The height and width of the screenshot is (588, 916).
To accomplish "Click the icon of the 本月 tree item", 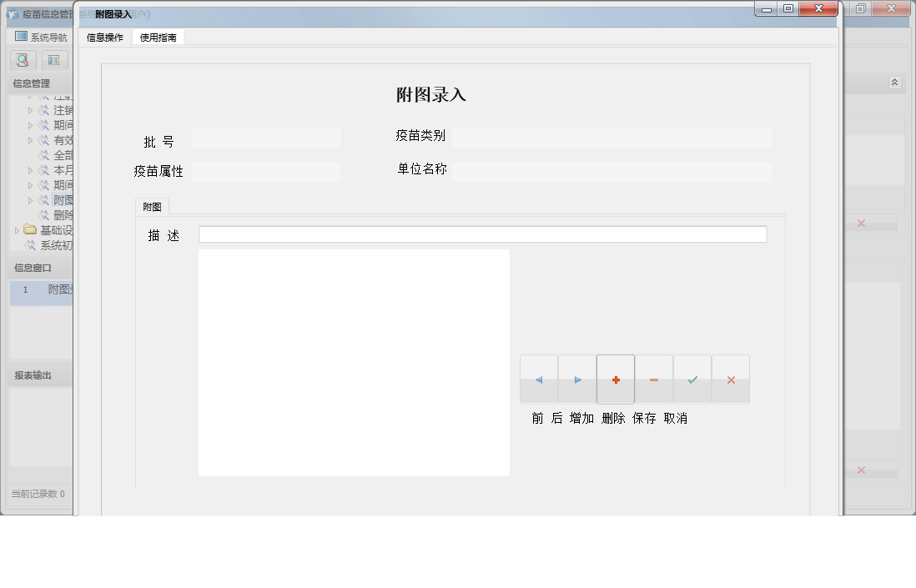I will [44, 170].
